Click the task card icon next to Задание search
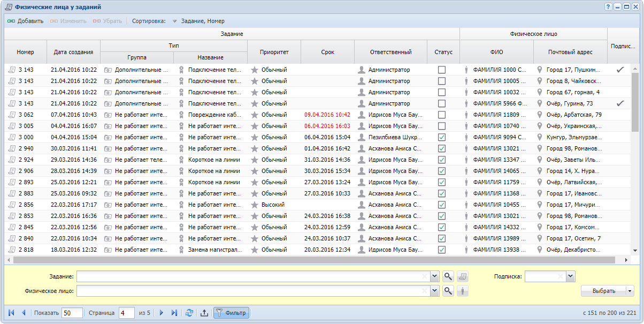Viewport: 644px width, 324px height. tap(463, 276)
